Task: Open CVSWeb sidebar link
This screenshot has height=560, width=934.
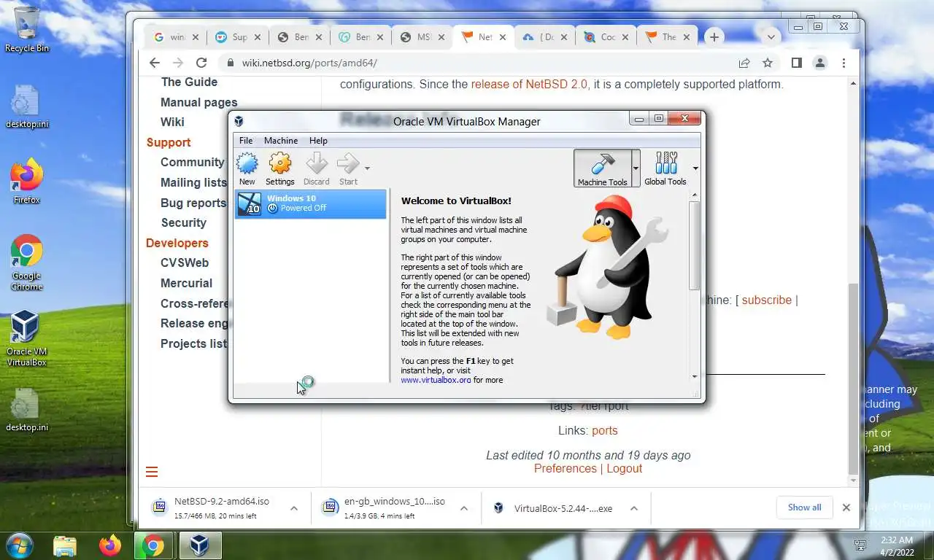Action: (x=185, y=262)
